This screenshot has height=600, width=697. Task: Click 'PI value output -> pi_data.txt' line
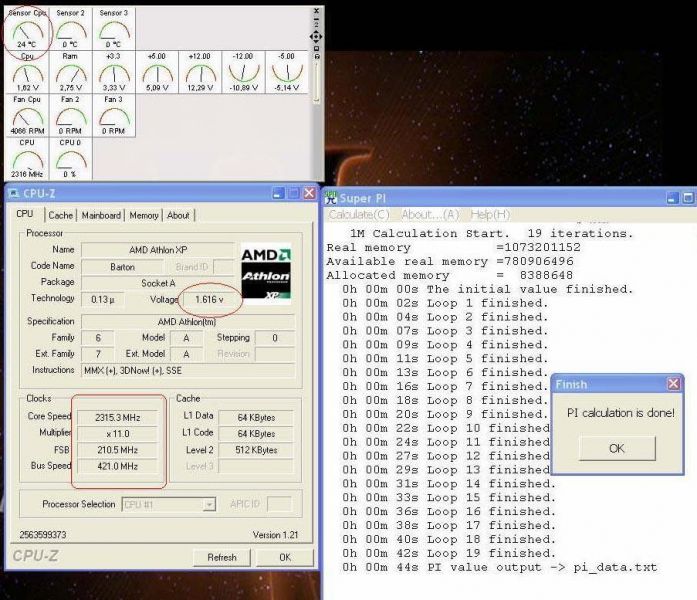[x=500, y=568]
